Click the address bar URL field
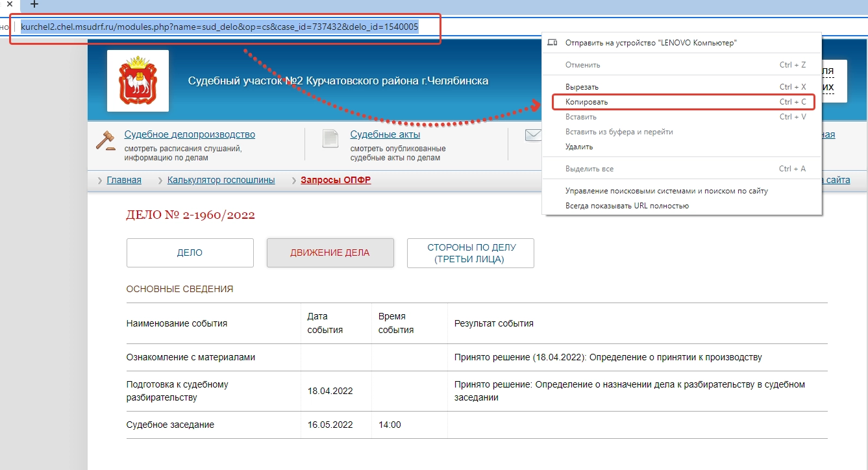This screenshot has width=868, height=470. [219, 27]
